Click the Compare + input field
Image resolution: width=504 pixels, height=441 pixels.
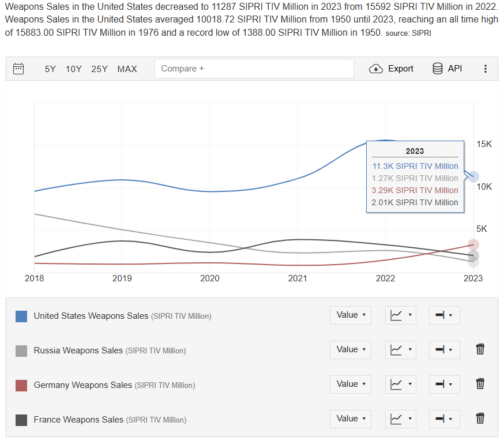pyautogui.click(x=254, y=69)
